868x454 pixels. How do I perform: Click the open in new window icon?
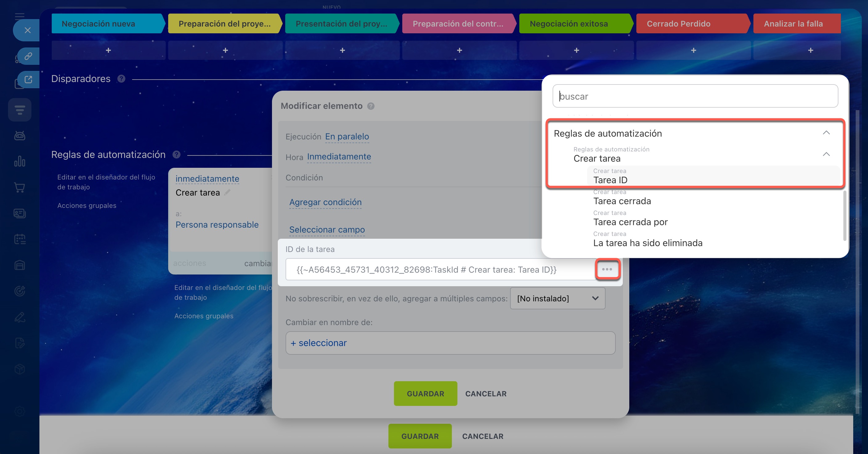click(28, 80)
